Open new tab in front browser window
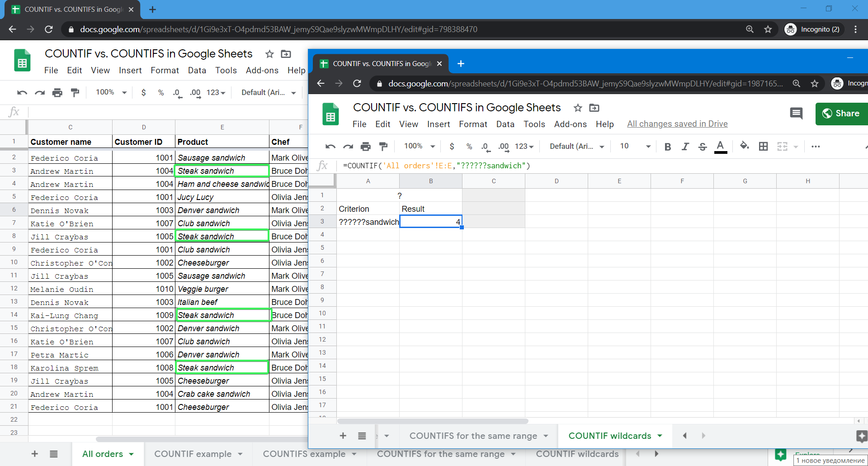 (x=461, y=64)
